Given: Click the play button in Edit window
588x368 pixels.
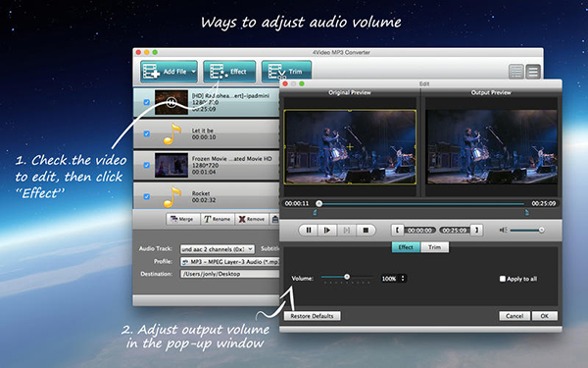Looking at the screenshot, I should point(327,231).
